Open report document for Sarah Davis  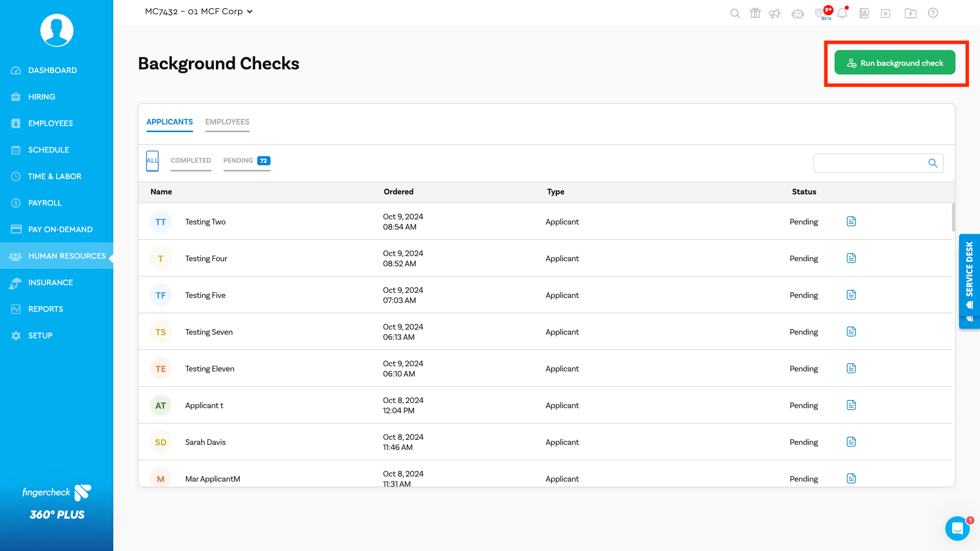tap(851, 442)
